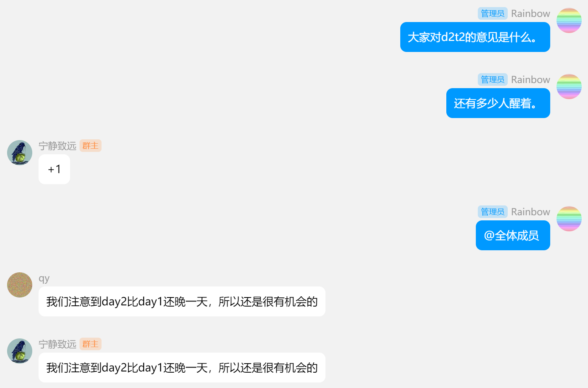Open the qy username label
Viewport: 588px width, 388px height.
click(x=44, y=279)
